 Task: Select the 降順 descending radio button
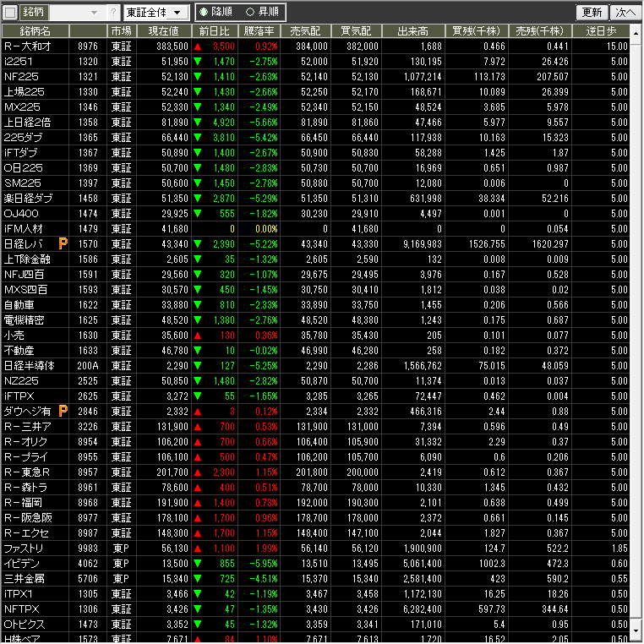[204, 13]
